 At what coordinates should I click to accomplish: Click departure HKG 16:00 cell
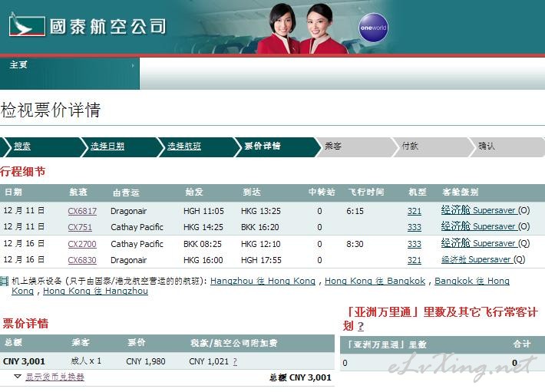coord(203,260)
